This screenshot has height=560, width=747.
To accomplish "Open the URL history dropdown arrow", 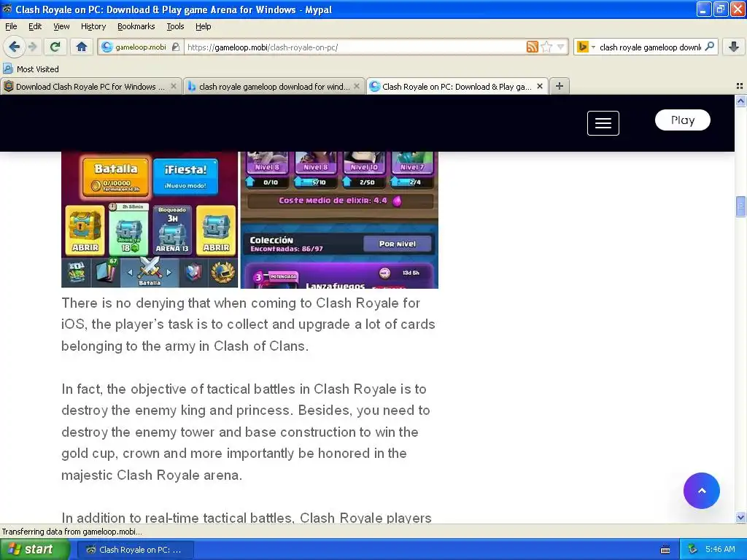I will click(560, 47).
